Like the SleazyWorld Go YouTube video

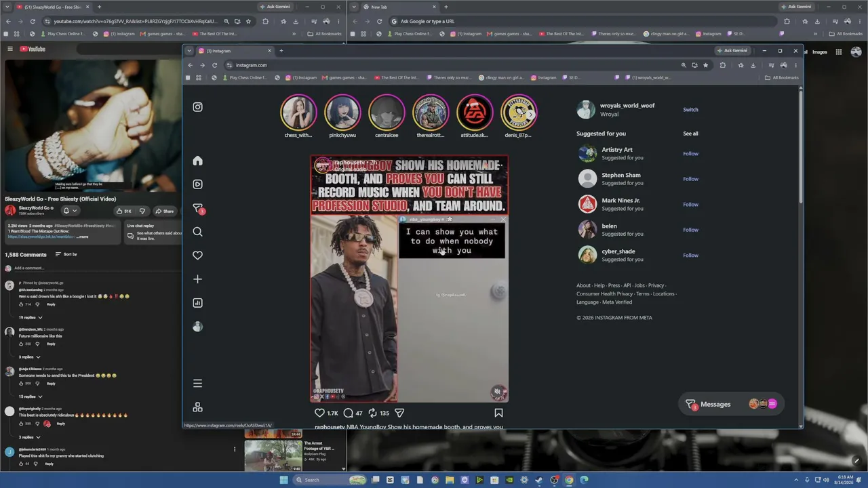tap(123, 211)
